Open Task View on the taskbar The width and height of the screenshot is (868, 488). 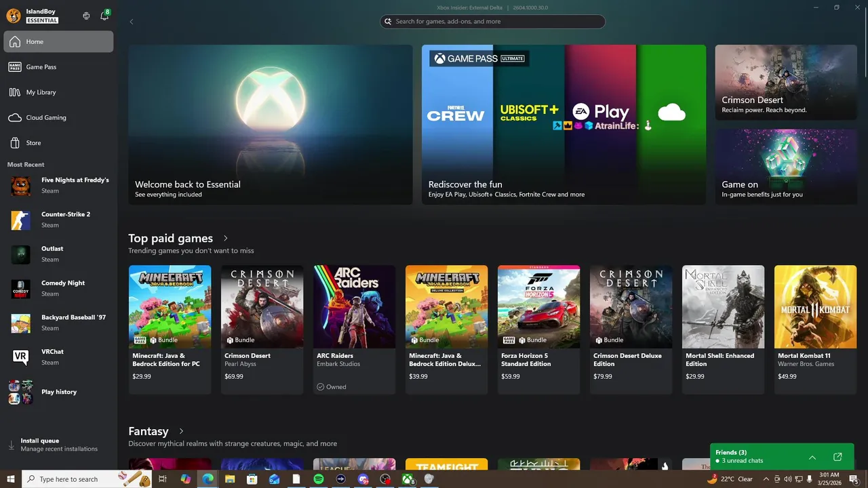(x=163, y=479)
